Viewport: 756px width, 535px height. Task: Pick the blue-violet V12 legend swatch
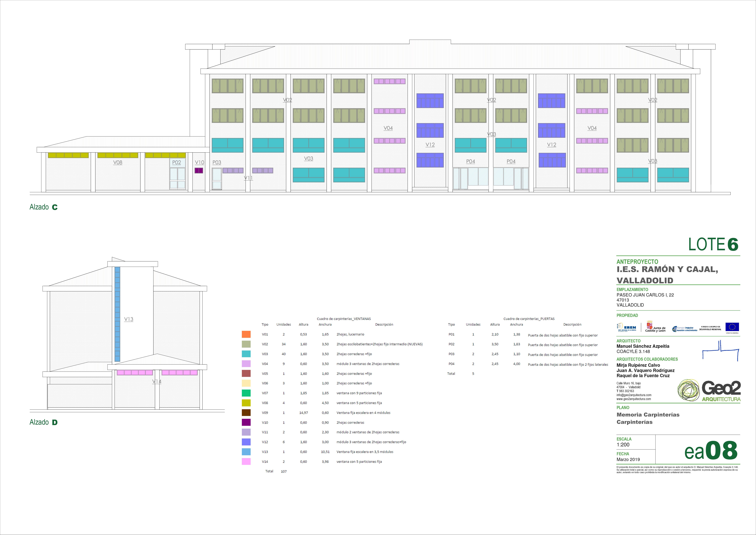click(x=246, y=442)
